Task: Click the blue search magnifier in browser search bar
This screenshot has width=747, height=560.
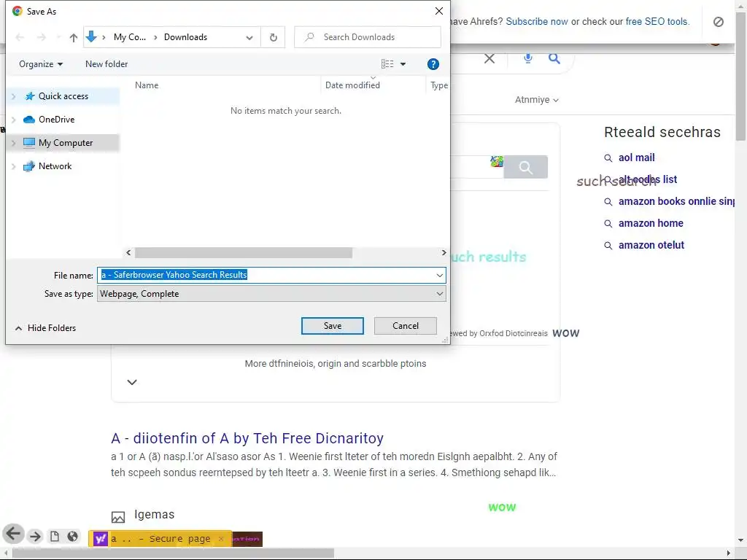Action: tap(554, 58)
